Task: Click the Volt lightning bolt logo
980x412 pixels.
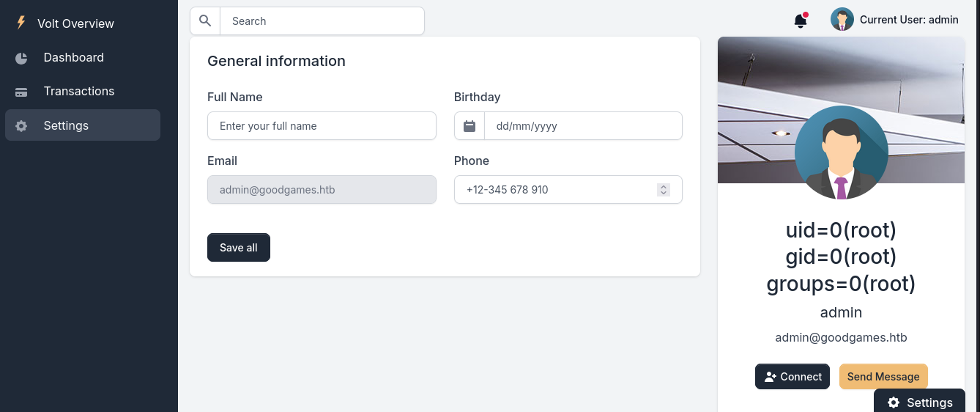Action: (21, 23)
